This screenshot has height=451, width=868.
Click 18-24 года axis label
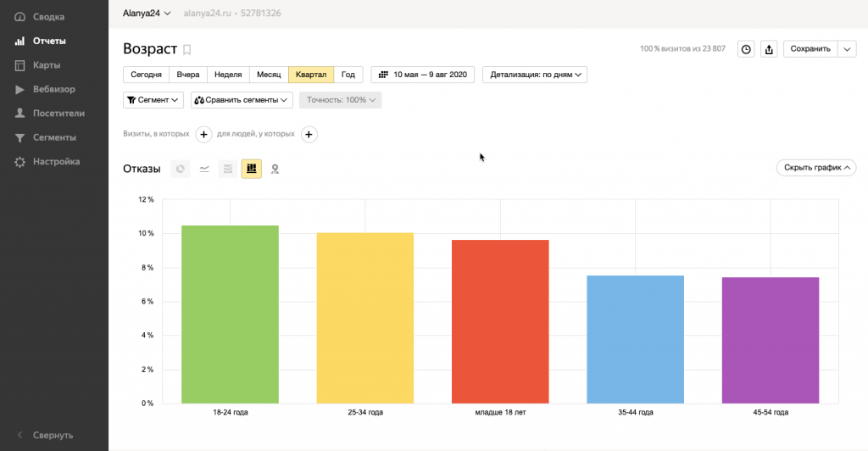pyautogui.click(x=231, y=412)
